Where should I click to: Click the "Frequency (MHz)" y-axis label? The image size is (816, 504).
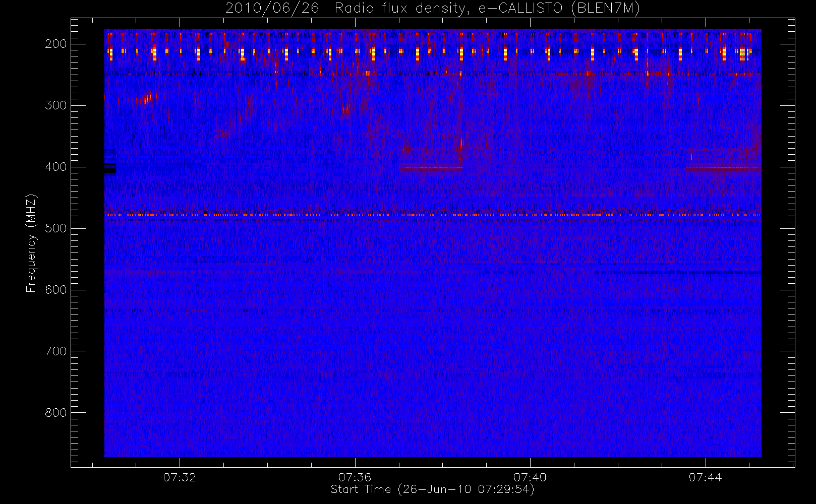point(31,243)
